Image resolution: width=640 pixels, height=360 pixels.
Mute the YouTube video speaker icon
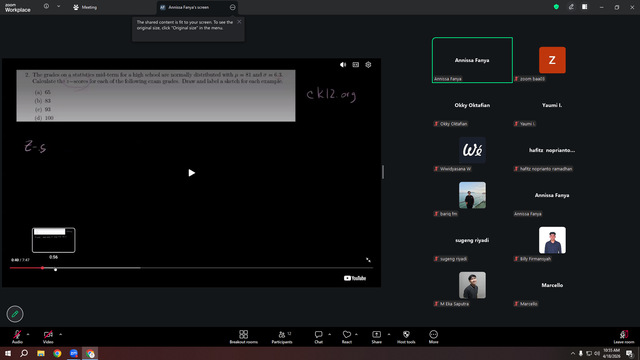(343, 64)
